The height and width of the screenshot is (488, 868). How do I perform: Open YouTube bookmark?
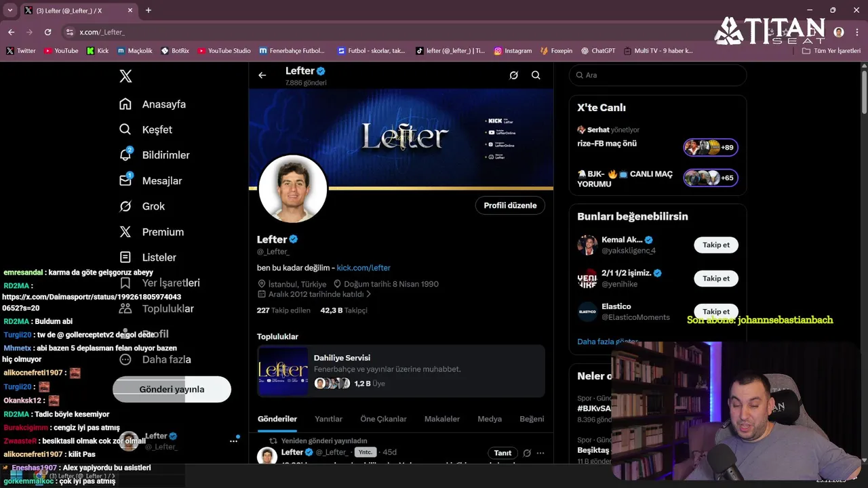(x=61, y=51)
